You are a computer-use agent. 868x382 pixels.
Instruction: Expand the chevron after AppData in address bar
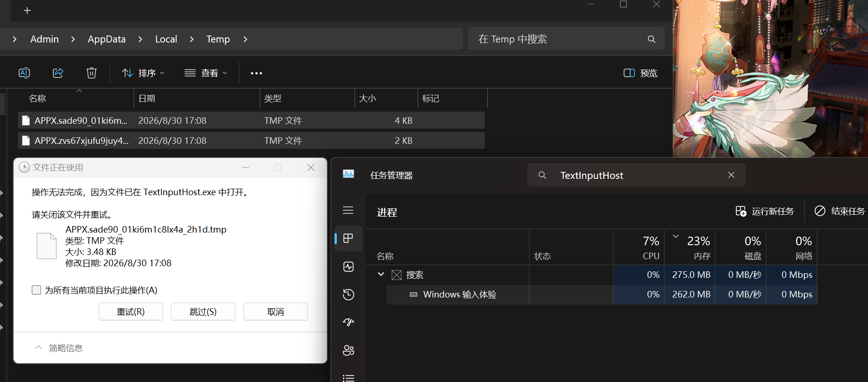tap(140, 39)
